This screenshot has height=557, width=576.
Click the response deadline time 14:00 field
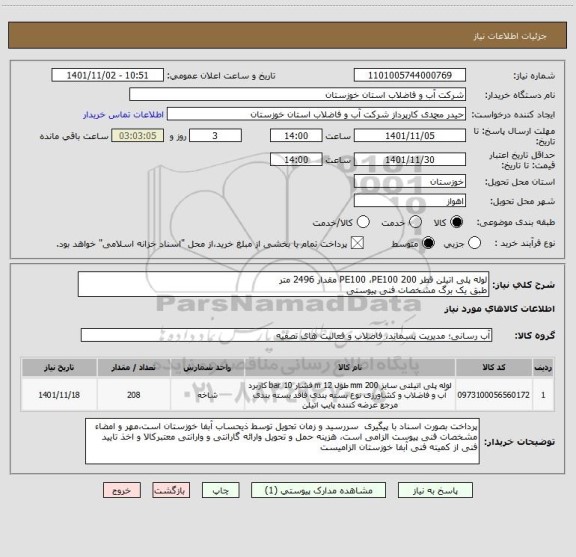[296, 136]
